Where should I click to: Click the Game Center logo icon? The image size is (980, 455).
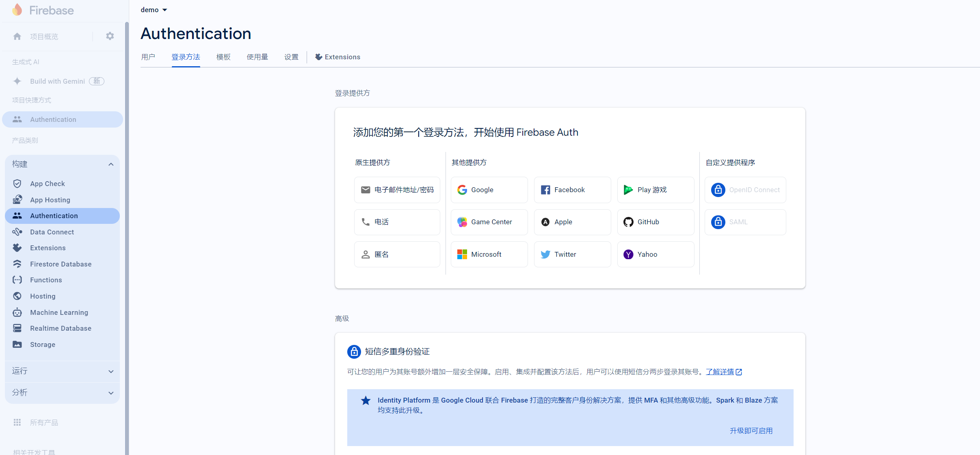tap(462, 222)
